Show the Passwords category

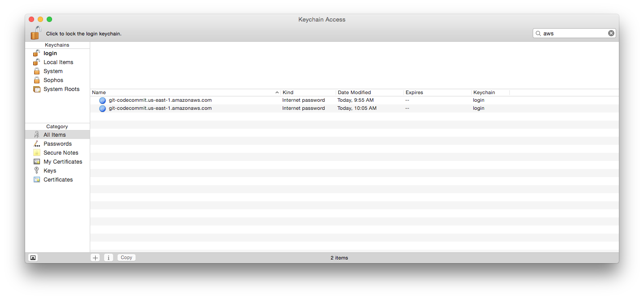(x=57, y=144)
